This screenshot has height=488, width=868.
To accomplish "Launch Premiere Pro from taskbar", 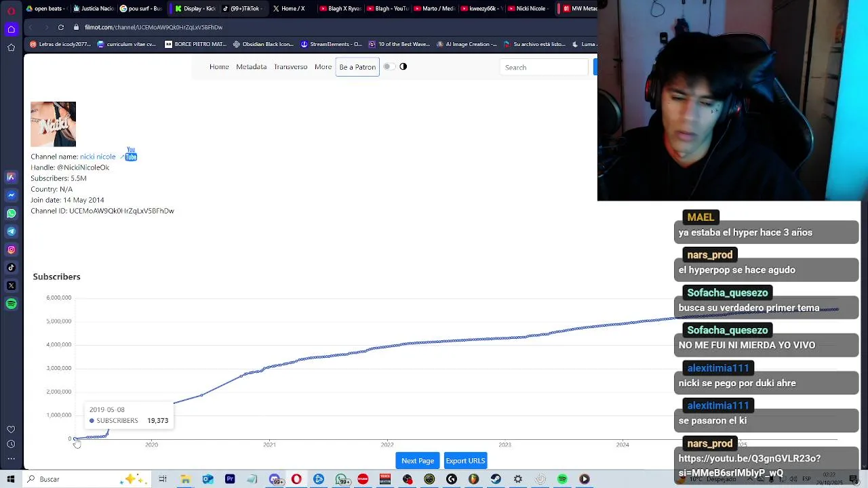I will (230, 479).
